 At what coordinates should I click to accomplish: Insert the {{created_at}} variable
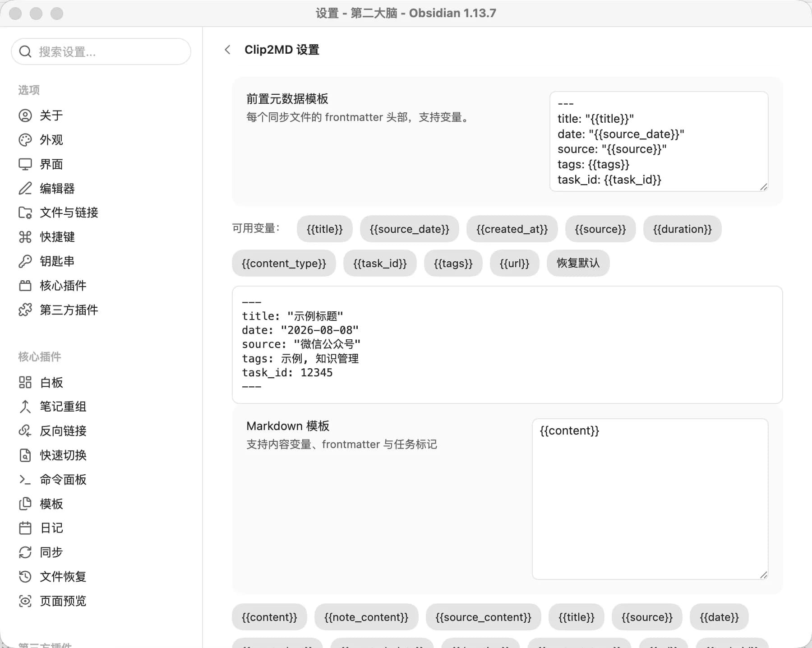(x=512, y=229)
